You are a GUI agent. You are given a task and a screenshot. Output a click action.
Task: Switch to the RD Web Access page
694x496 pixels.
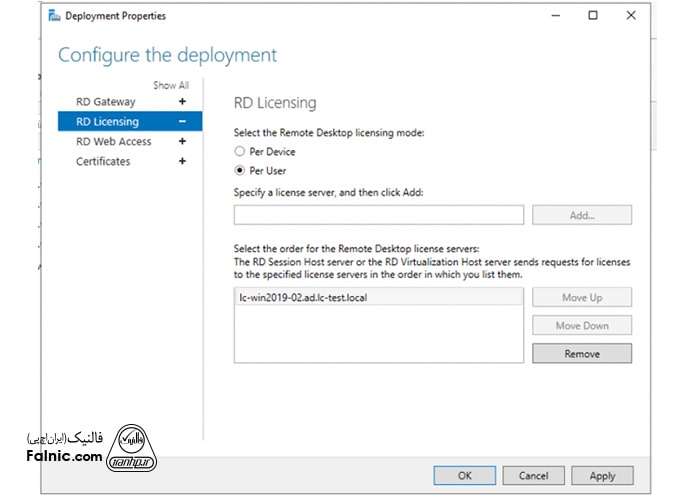point(114,142)
